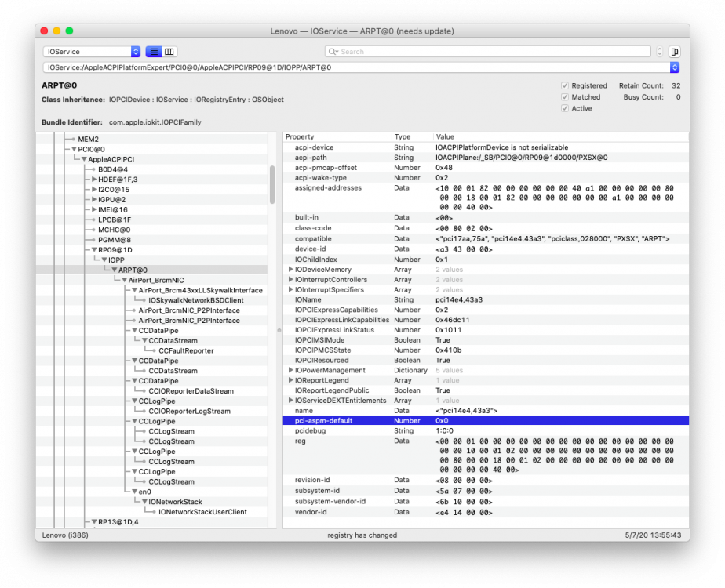Screen dimensions: 725x588
Task: Expand the IMEI@16 node
Action: pyautogui.click(x=94, y=209)
